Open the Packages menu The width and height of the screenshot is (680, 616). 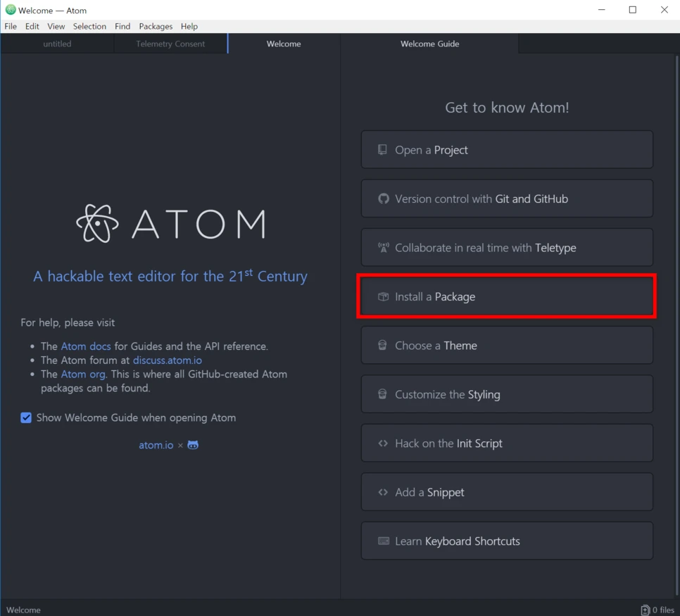pyautogui.click(x=156, y=27)
